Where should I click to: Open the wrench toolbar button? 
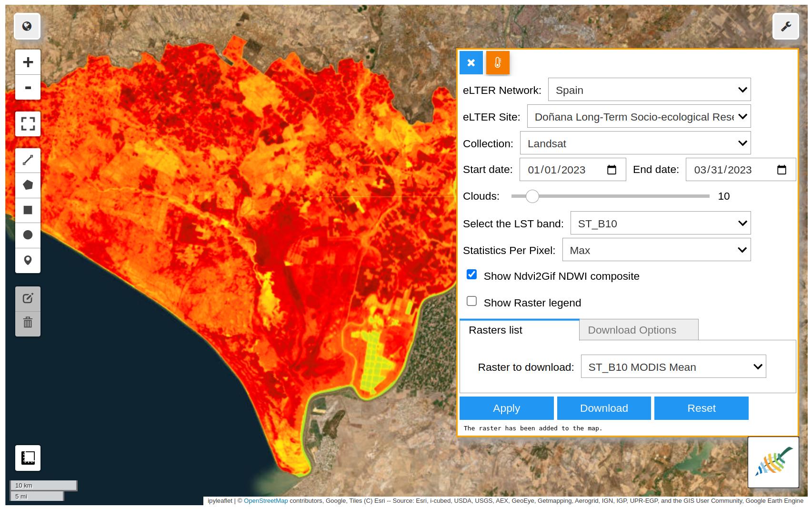(785, 27)
